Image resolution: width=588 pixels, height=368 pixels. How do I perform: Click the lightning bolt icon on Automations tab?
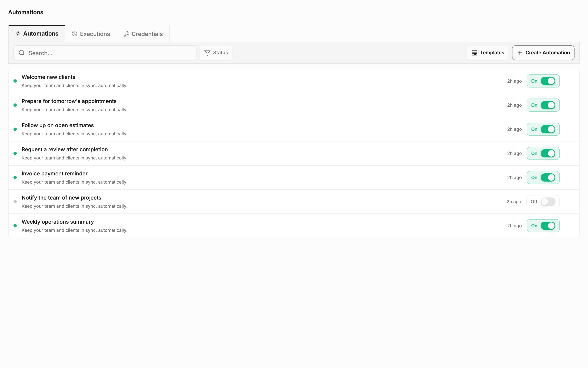click(x=18, y=34)
